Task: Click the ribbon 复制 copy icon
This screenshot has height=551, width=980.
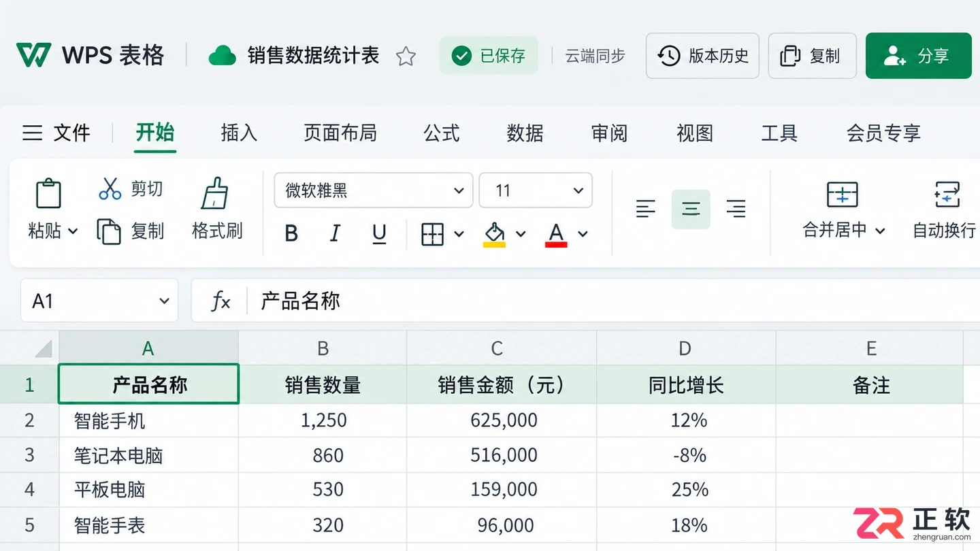Action: coord(109,231)
